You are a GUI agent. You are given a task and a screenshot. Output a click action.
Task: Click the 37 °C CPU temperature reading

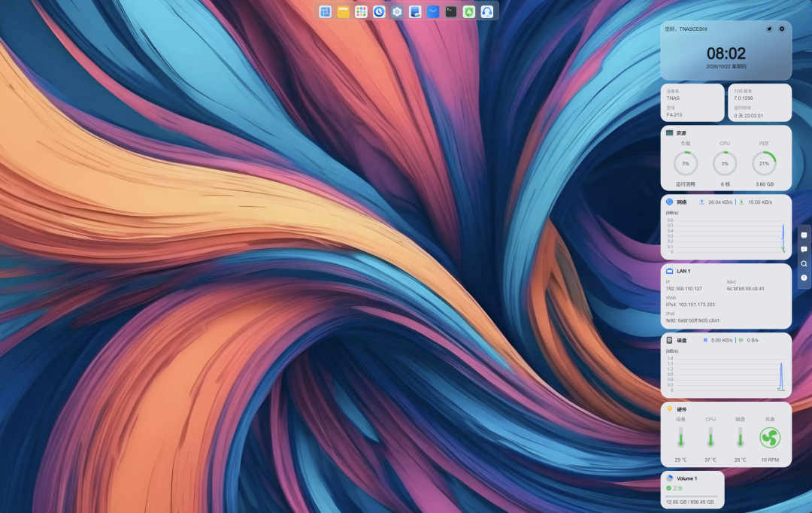[x=710, y=460]
